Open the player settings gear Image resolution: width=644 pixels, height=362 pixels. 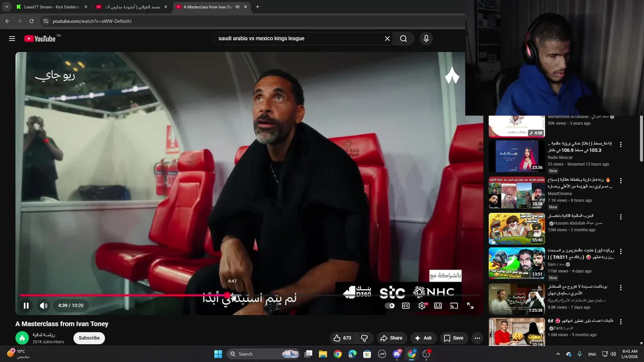422,306
